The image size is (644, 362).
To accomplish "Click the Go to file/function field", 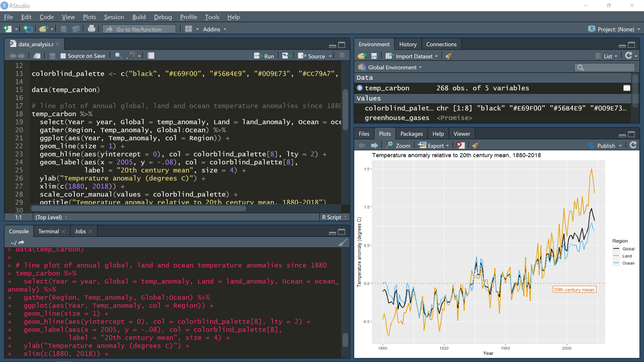I will point(139,29).
